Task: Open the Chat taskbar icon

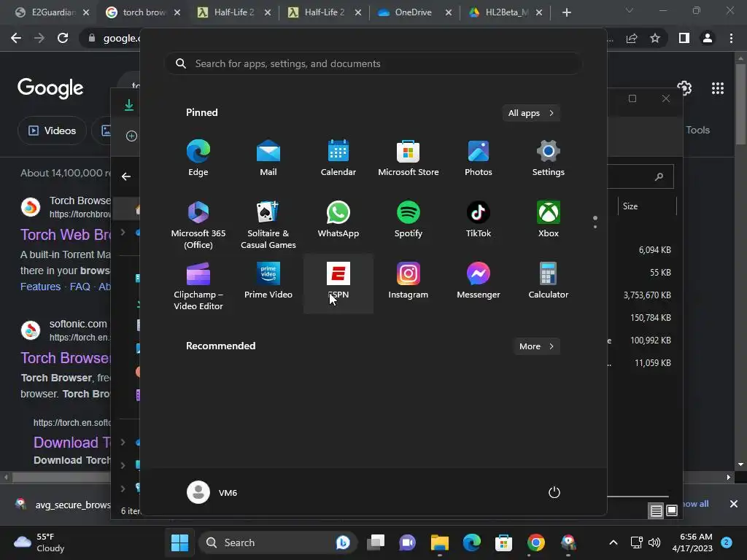Action: click(407, 542)
